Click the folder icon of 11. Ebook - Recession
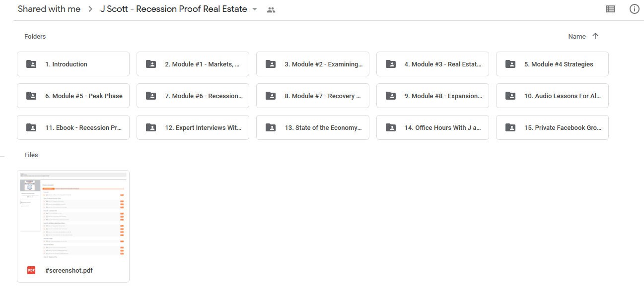644x292 pixels. (x=31, y=127)
